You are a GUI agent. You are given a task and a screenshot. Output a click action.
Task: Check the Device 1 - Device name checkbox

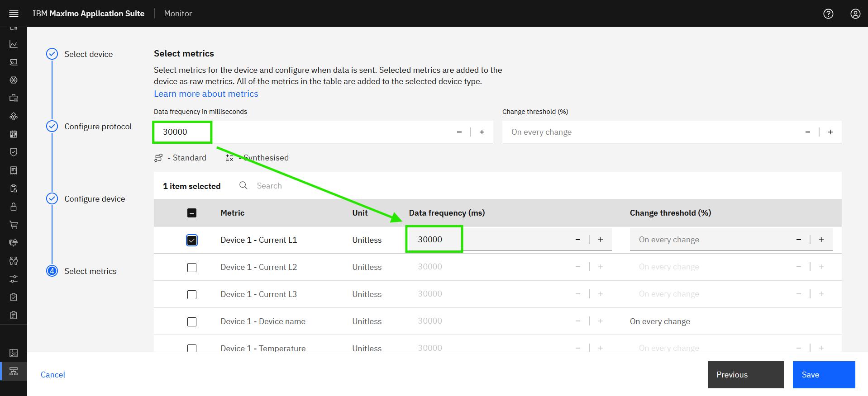pos(192,321)
